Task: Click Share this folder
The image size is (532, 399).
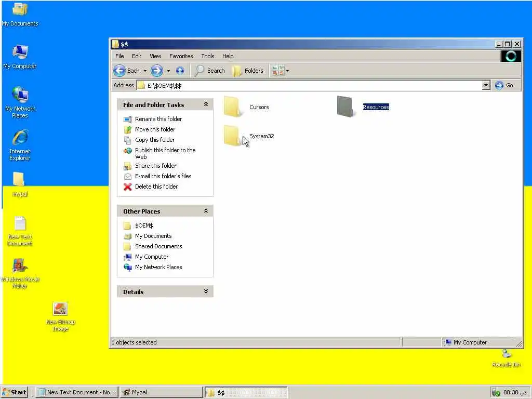Action: pos(155,166)
